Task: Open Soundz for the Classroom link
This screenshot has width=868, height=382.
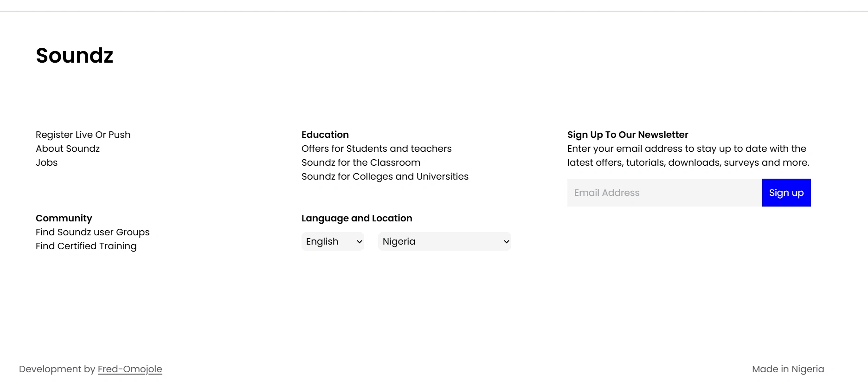Action: point(361,162)
